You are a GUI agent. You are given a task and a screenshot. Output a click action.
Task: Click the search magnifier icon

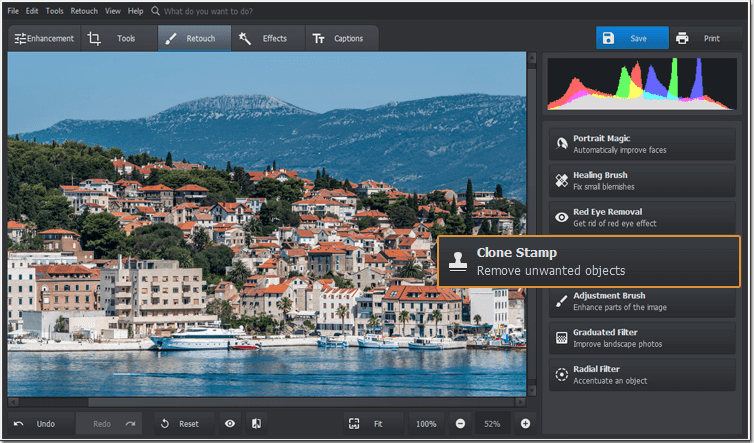155,11
